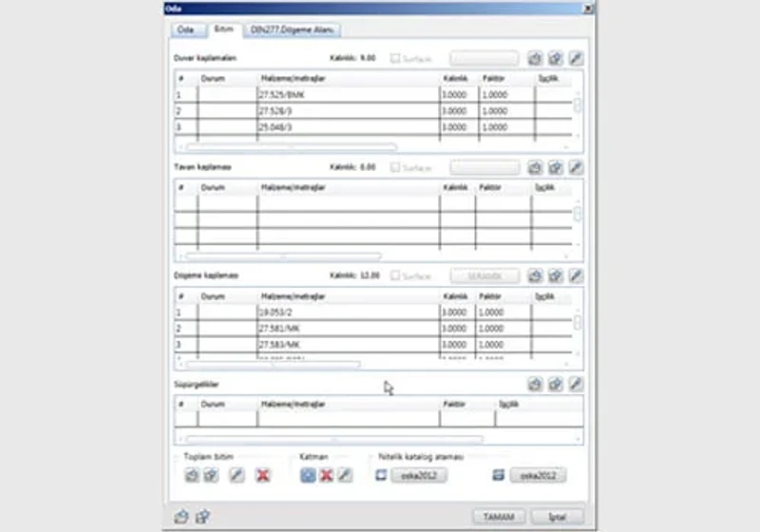Toggle Surface checkbox for Tavan kaplaması
Screen dimensions: 760x532
pyautogui.click(x=395, y=167)
